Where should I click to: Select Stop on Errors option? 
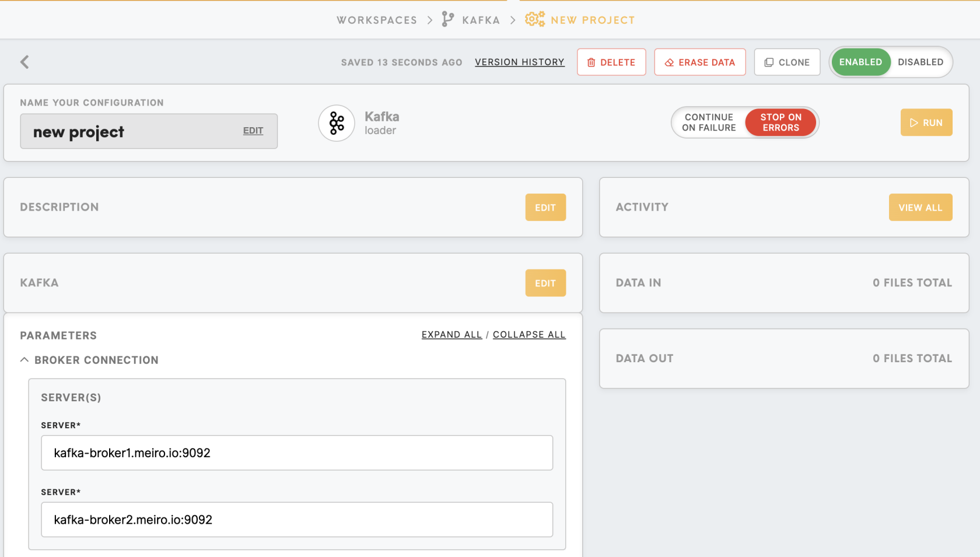[780, 122]
